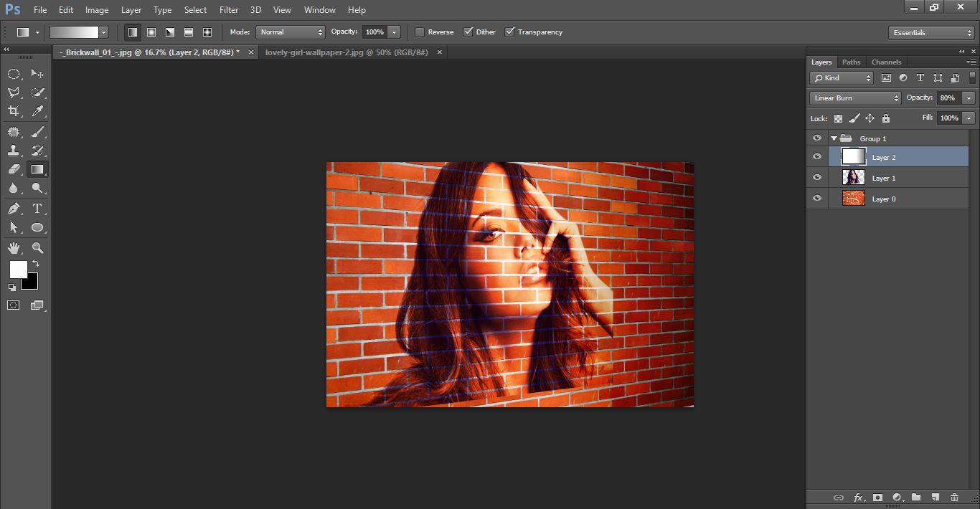This screenshot has width=980, height=509.
Task: Select the Lasso tool
Action: point(13,92)
